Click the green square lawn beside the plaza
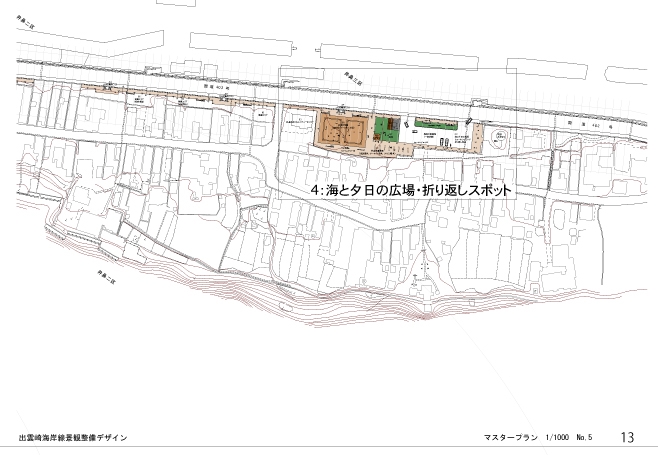This screenshot has width=658, height=455. [385, 131]
